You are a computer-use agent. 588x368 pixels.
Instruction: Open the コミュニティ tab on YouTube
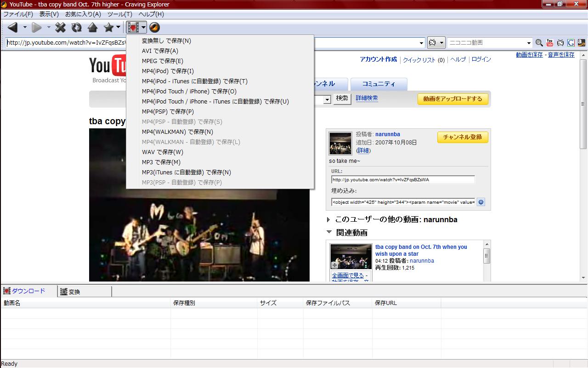pyautogui.click(x=379, y=84)
